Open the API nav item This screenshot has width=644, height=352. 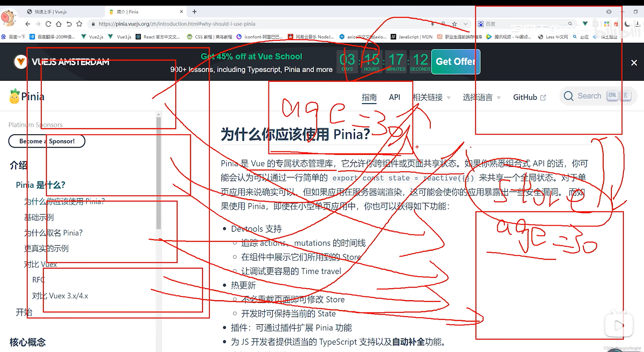pyautogui.click(x=395, y=97)
